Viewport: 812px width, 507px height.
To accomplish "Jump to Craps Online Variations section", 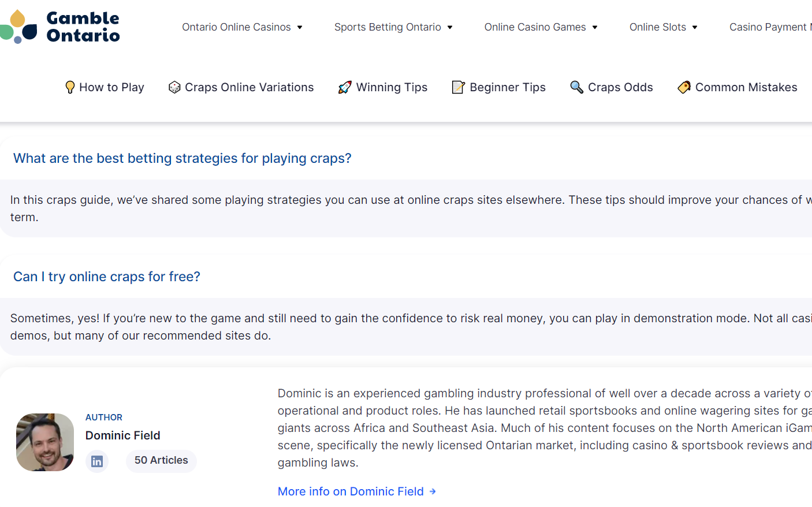I will 249,87.
